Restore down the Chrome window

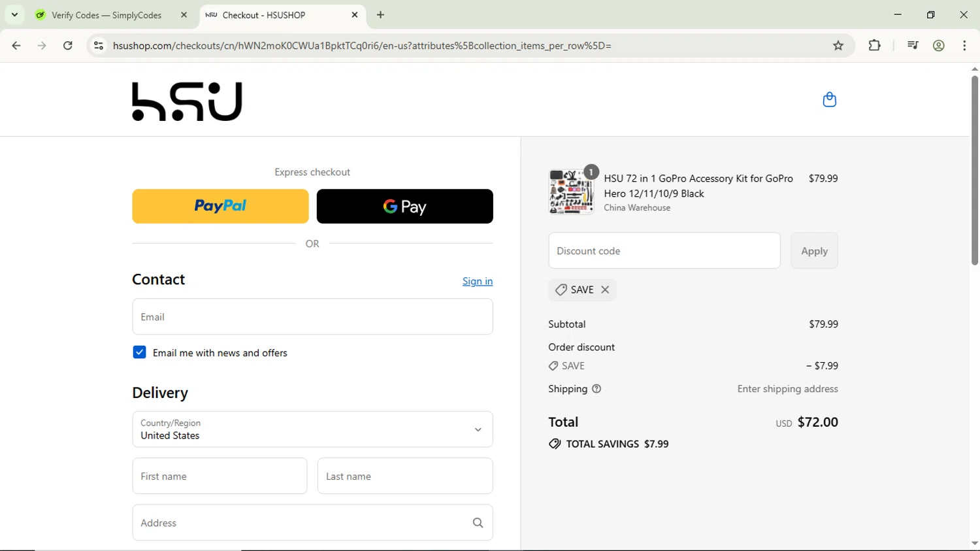click(x=931, y=14)
